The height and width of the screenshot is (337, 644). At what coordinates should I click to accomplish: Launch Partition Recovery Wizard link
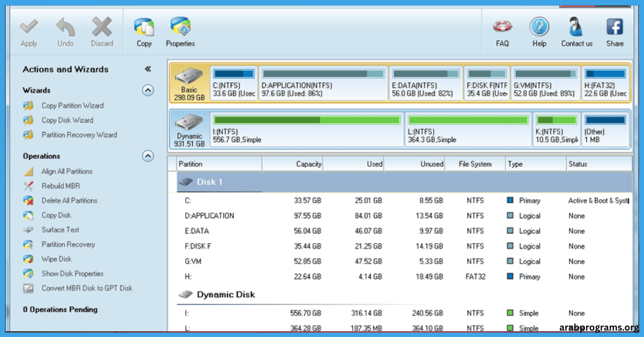pos(79,135)
